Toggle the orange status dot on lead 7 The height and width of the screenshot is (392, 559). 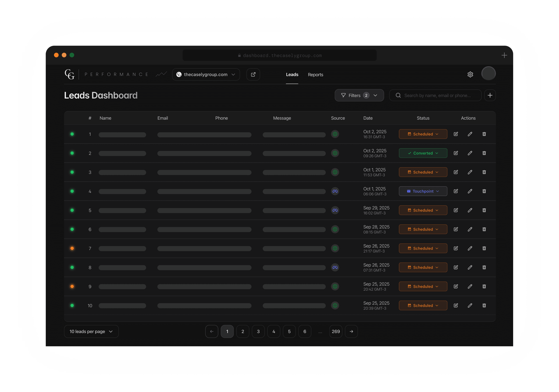tap(72, 248)
